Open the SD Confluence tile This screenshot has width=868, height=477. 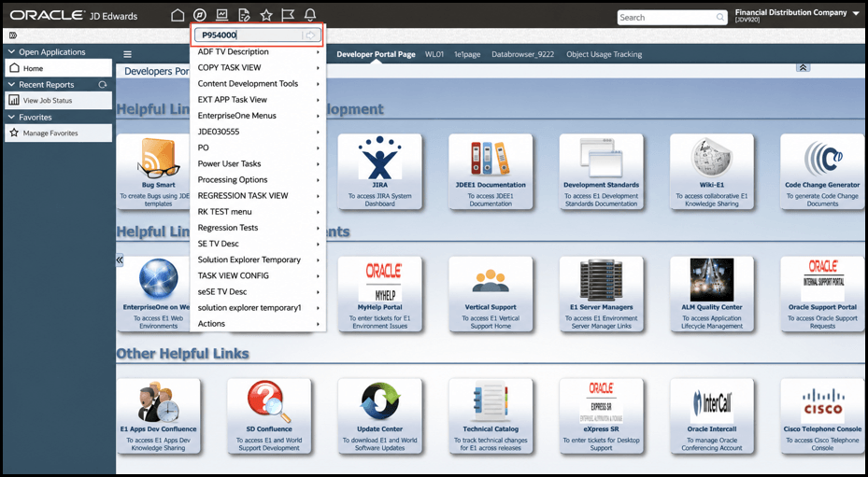coord(269,416)
